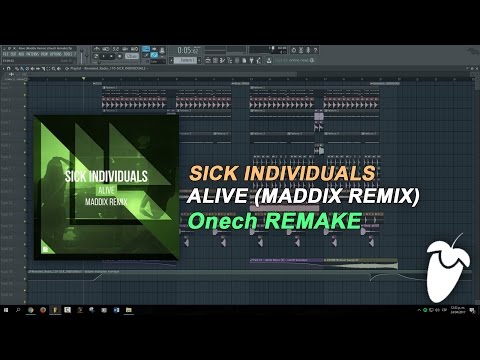
Task: Click the previous pattern arrow
Action: tap(171, 60)
